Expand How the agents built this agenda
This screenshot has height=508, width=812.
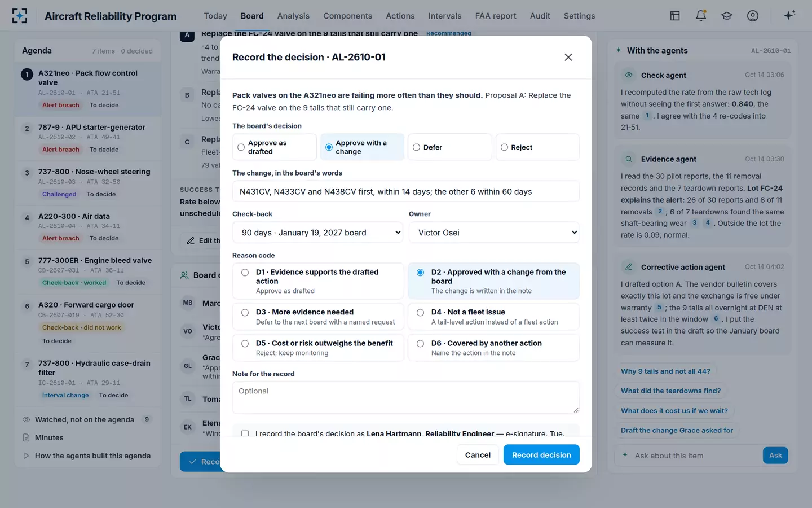87,456
